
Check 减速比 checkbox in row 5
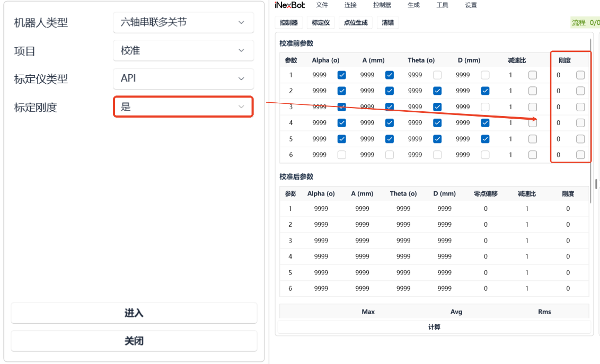tap(533, 139)
